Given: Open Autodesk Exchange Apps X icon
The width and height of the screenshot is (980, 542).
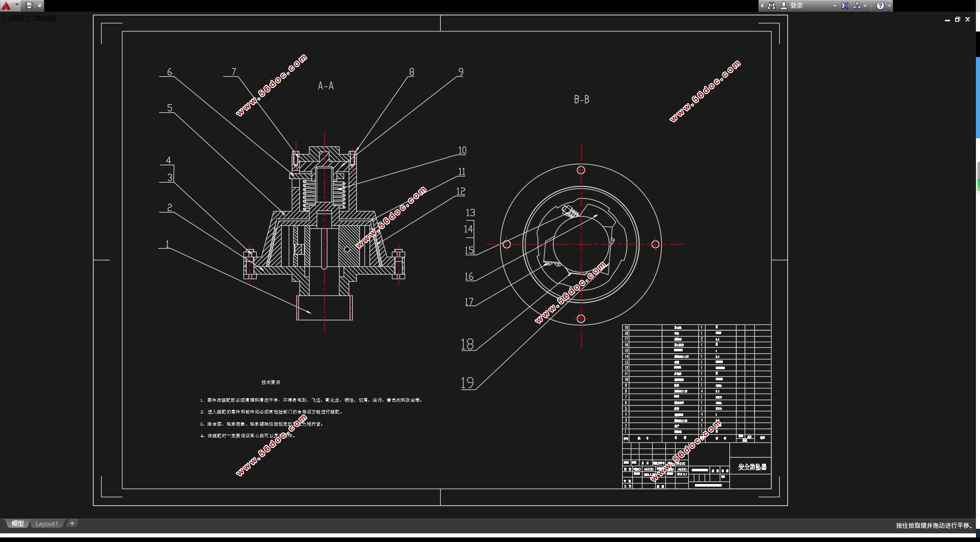Looking at the screenshot, I should (x=845, y=6).
